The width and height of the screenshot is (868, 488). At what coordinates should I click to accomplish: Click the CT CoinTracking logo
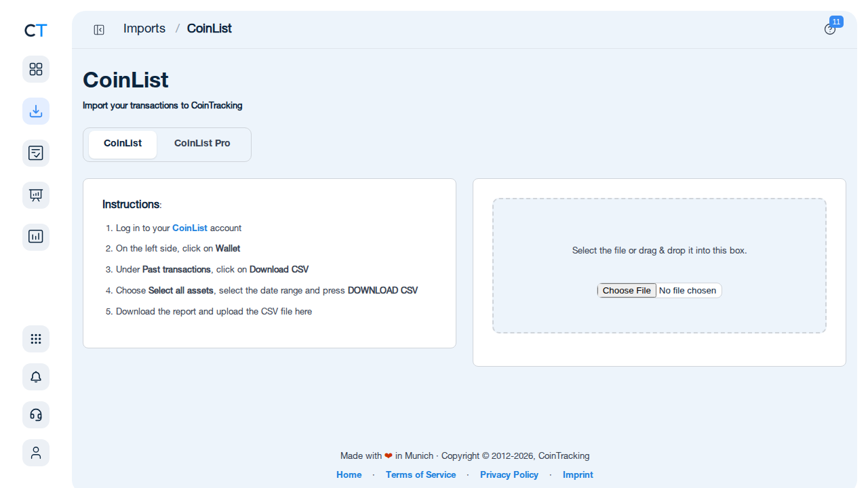(x=36, y=30)
